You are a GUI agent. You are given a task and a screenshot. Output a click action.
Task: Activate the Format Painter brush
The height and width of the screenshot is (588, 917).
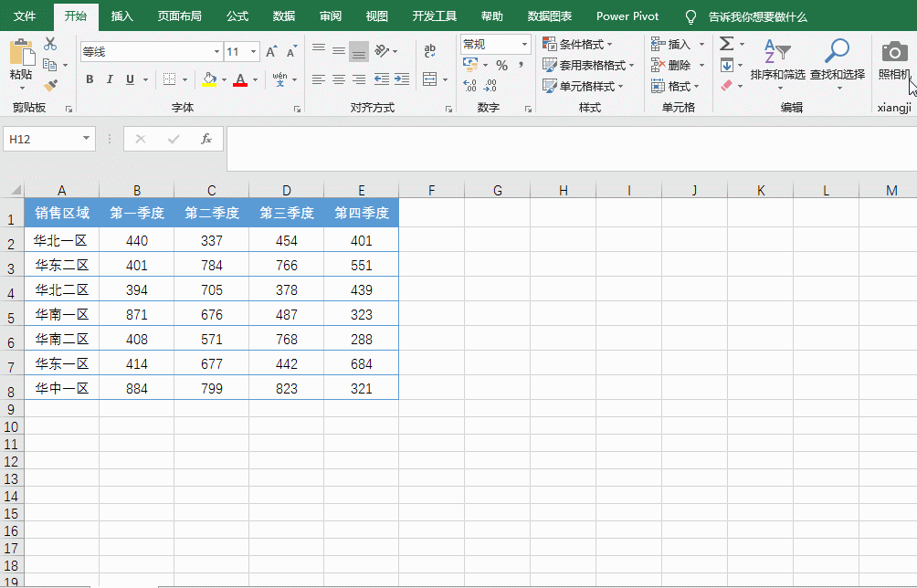pyautogui.click(x=50, y=86)
